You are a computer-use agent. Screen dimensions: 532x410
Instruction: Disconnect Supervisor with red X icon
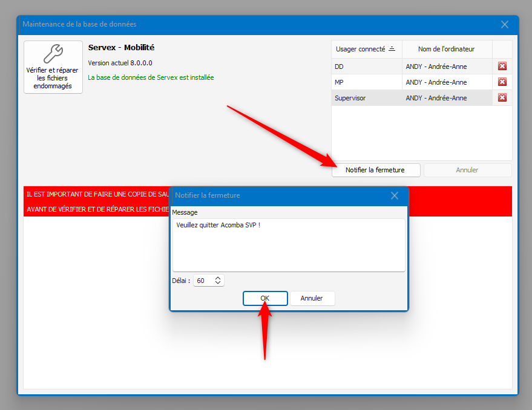click(x=502, y=98)
